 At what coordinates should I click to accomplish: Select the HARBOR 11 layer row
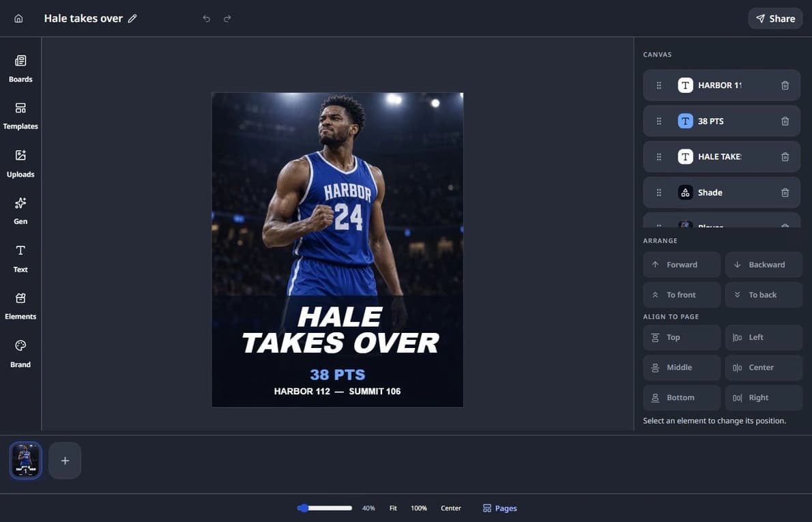(721, 85)
